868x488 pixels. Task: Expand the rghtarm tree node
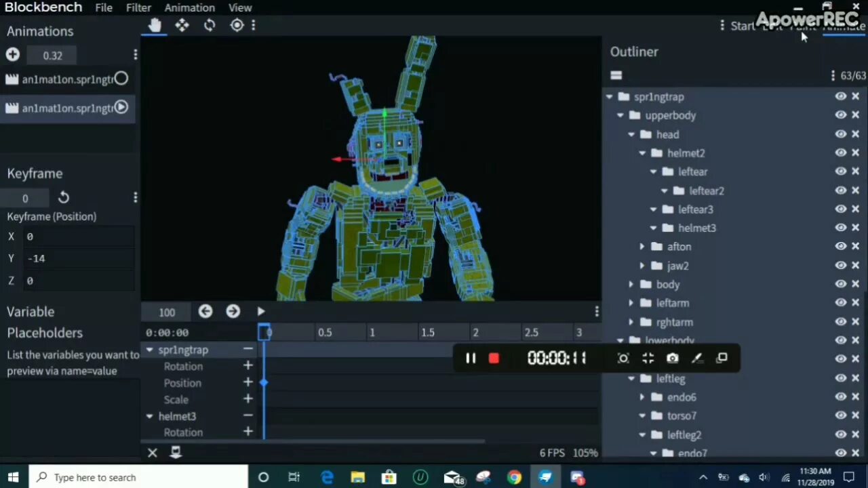pos(631,322)
